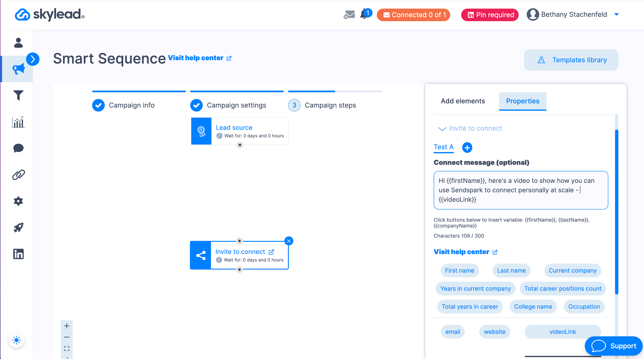Image resolution: width=644 pixels, height=359 pixels.
Task: Click the Properties panel vertical scrollbar
Action: point(617,212)
